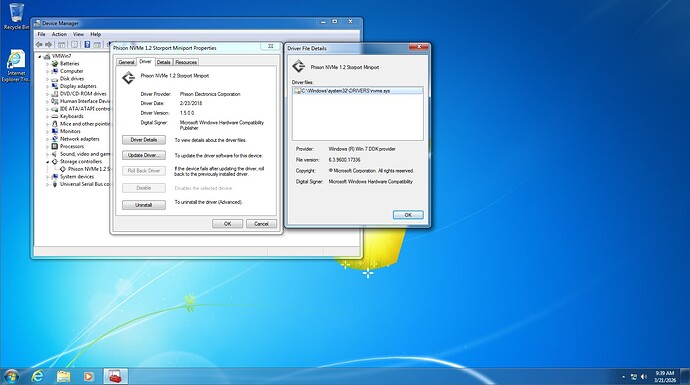
Task: Select the Driver tab
Action: click(x=145, y=62)
